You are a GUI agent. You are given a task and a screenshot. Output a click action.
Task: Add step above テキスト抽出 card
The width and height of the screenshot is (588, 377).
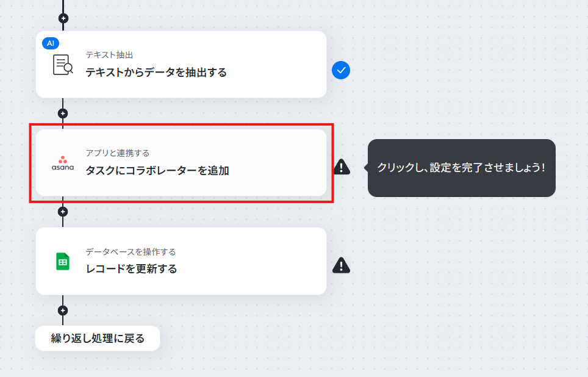point(63,18)
